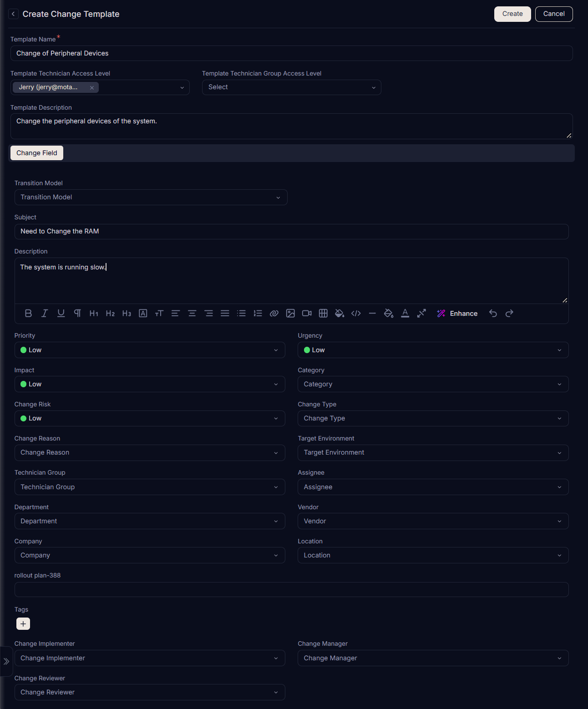Switch to the Change Field tab
This screenshot has width=588, height=709.
pos(37,153)
